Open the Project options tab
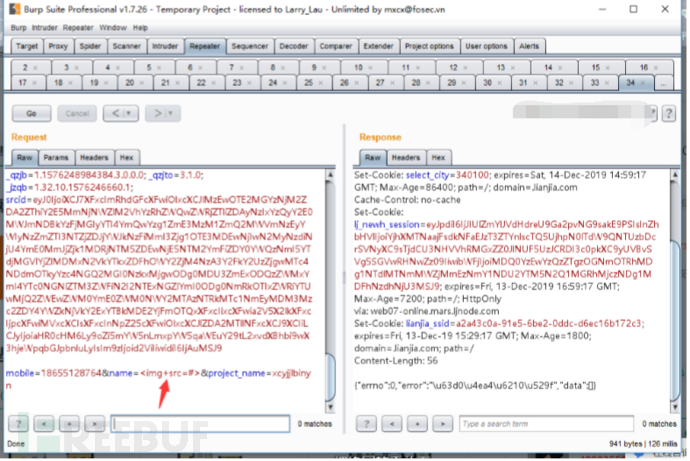Screen dimensions: 690x461 point(429,46)
